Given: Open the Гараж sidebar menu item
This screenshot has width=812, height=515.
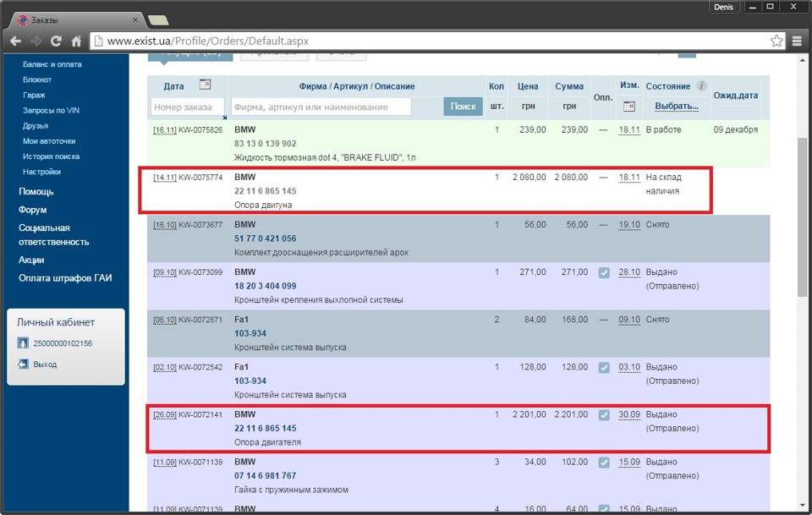Looking at the screenshot, I should point(35,95).
